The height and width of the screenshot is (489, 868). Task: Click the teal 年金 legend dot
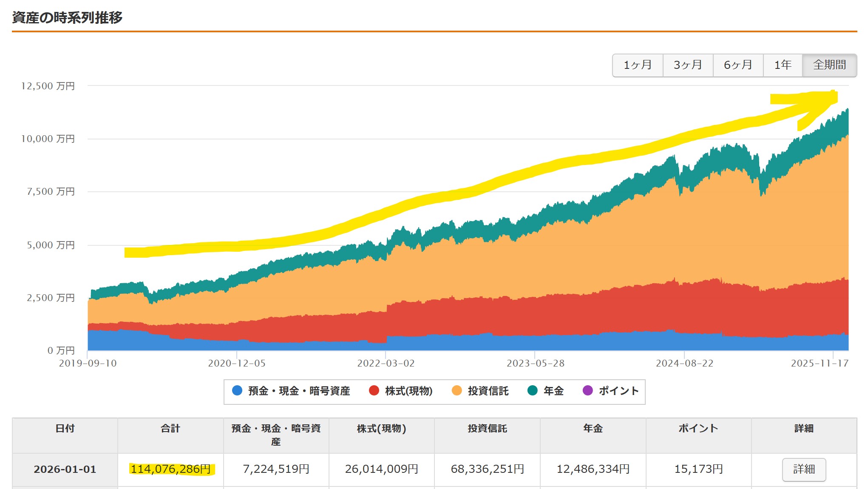point(532,390)
